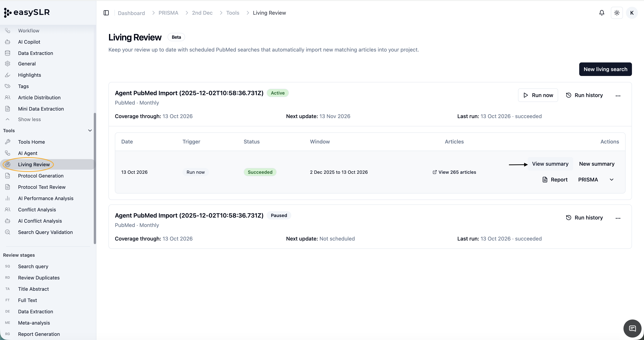Click the Report button in the run row
Screen dimensions: 644x340
(555, 180)
